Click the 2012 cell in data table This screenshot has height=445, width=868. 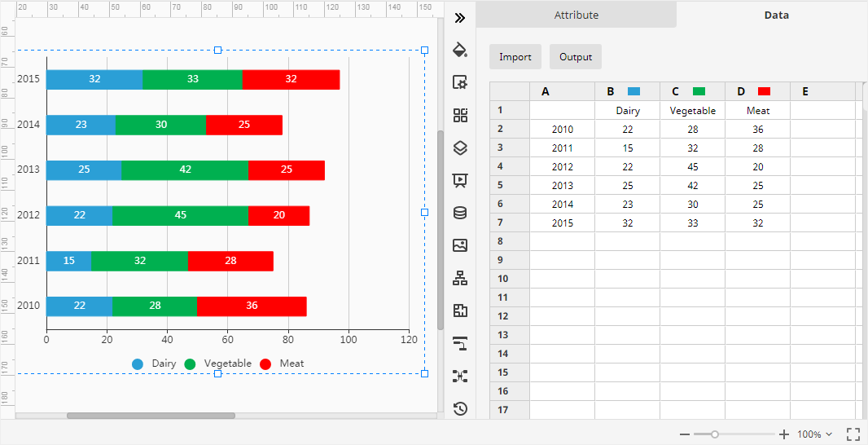tap(562, 167)
